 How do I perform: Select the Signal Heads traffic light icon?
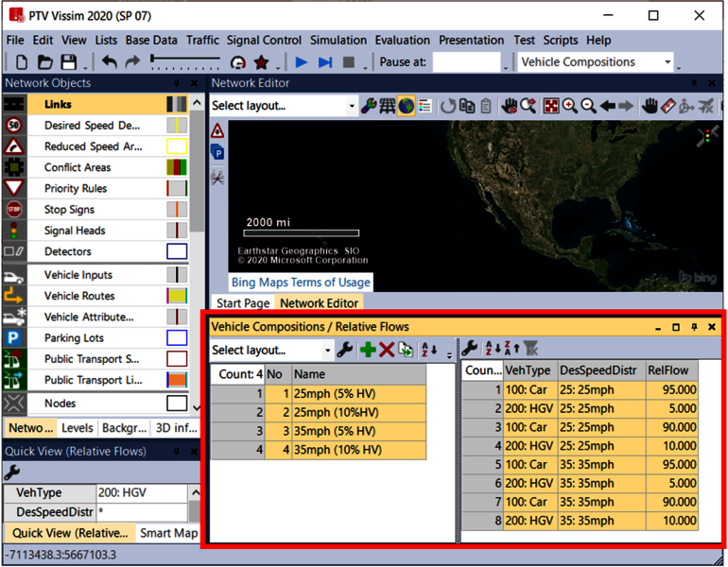pyautogui.click(x=14, y=231)
